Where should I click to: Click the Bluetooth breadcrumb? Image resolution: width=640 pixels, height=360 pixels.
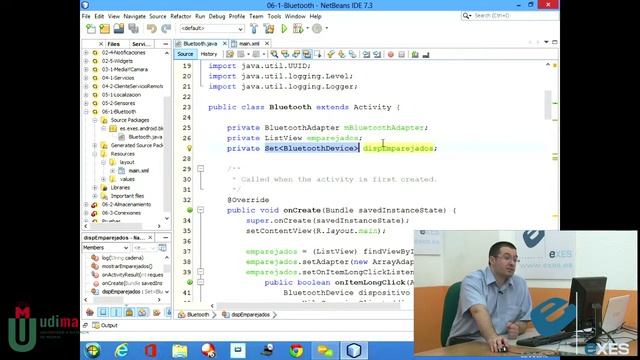[194, 315]
